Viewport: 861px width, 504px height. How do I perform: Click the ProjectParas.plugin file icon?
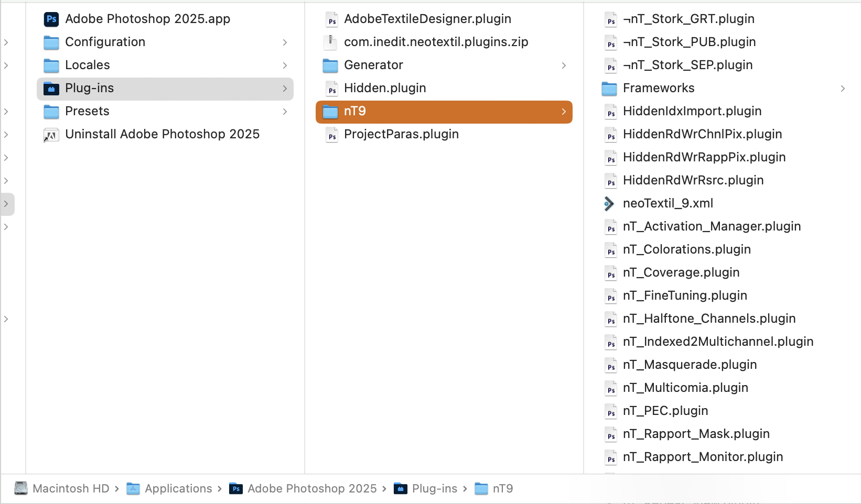point(331,135)
